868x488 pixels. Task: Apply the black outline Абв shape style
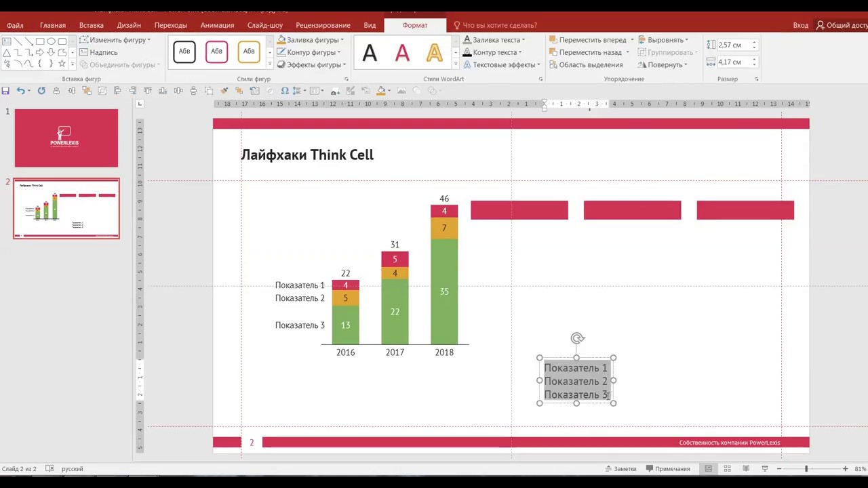(x=184, y=52)
